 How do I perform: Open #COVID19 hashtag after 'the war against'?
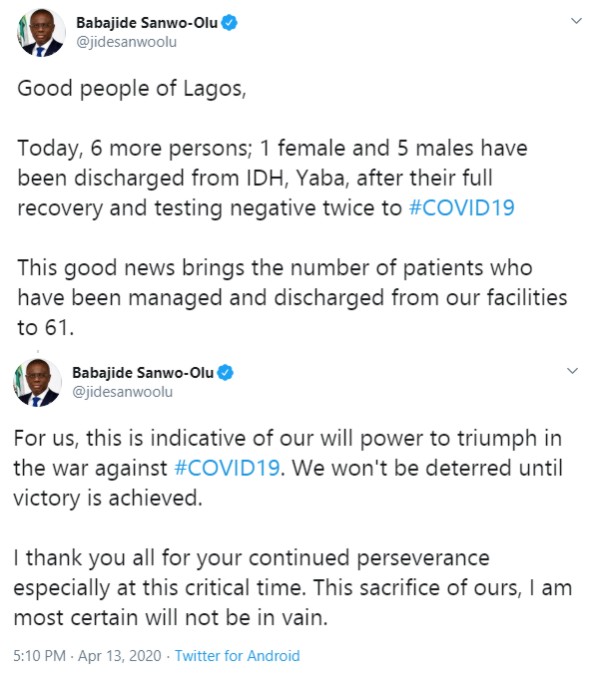pos(227,468)
